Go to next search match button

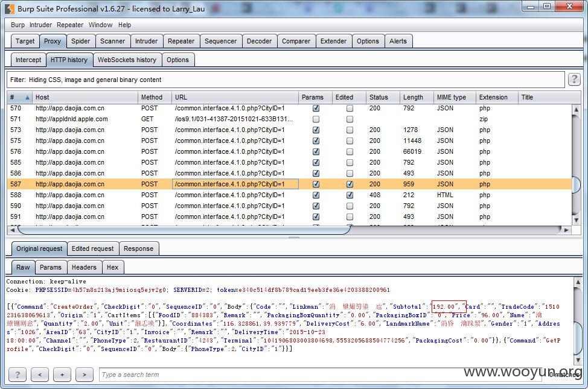tap(85, 375)
